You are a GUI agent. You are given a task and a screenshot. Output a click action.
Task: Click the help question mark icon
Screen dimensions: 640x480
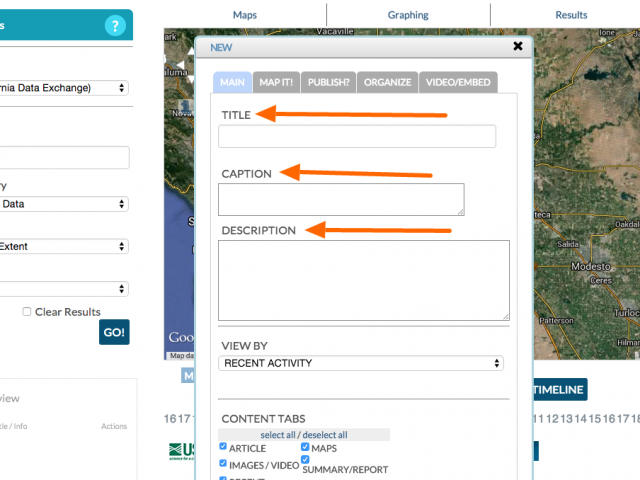pyautogui.click(x=115, y=26)
